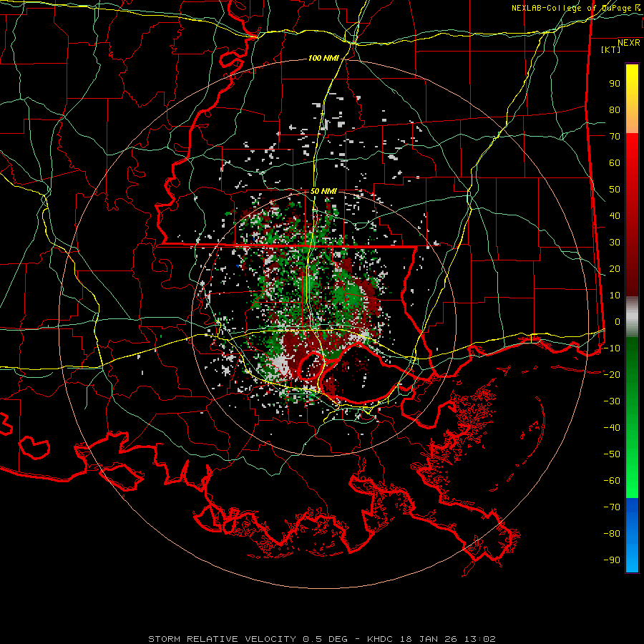Click the -30 value on velocity scale
The height and width of the screenshot is (644, 644).
[612, 401]
